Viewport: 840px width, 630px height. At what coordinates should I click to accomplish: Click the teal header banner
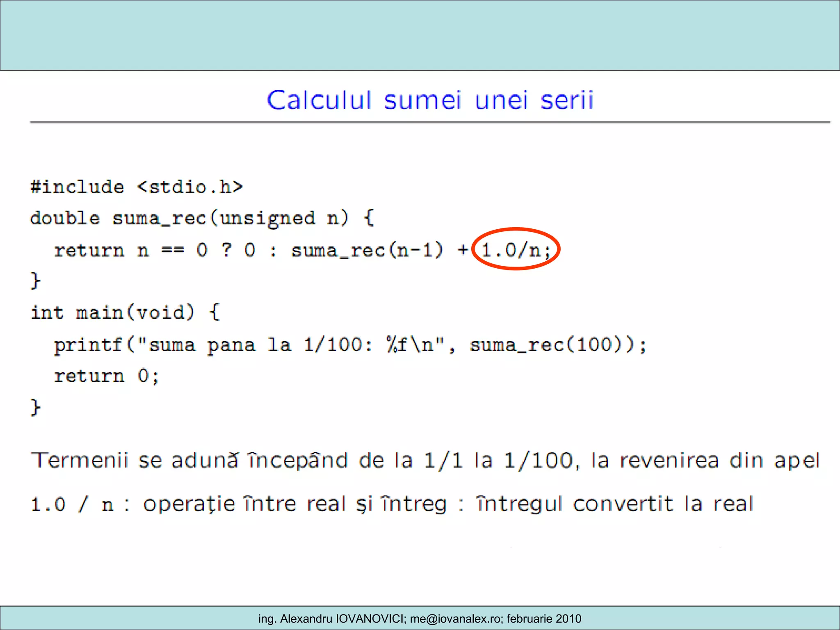[x=420, y=35]
